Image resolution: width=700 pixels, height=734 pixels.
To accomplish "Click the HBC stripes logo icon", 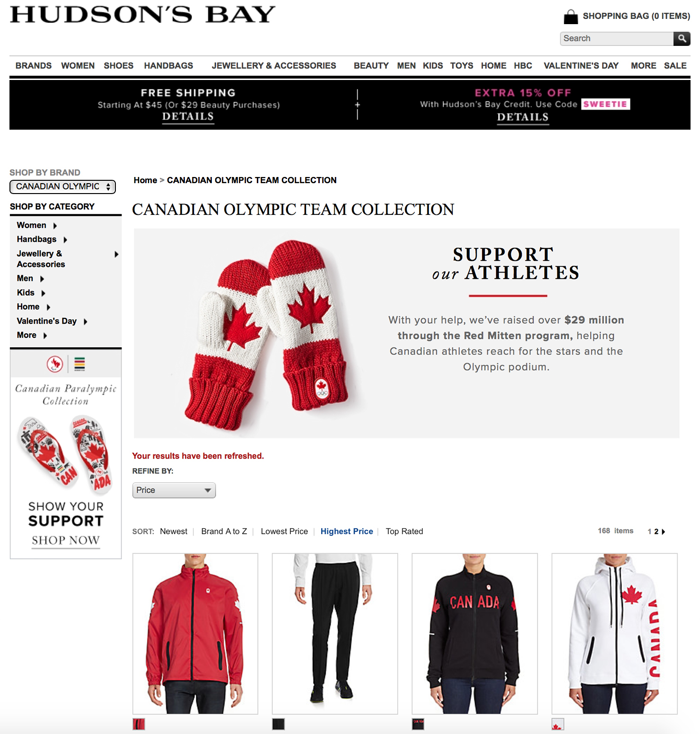I will pyautogui.click(x=79, y=364).
